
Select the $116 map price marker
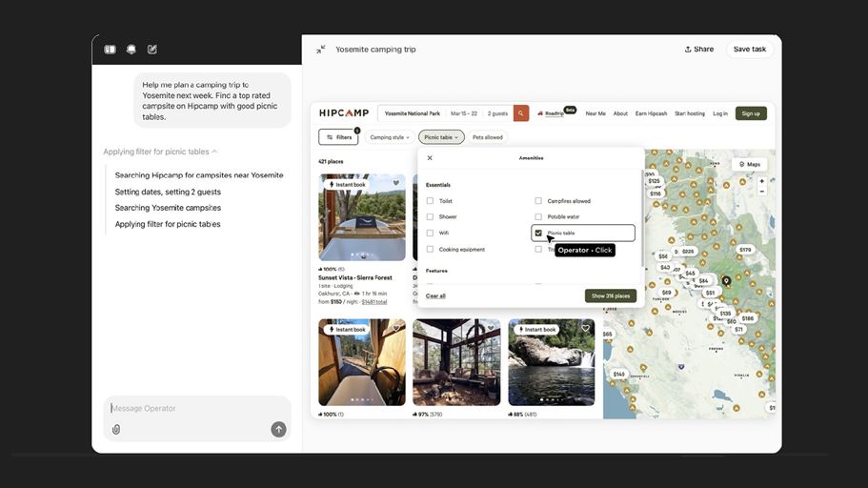point(656,193)
